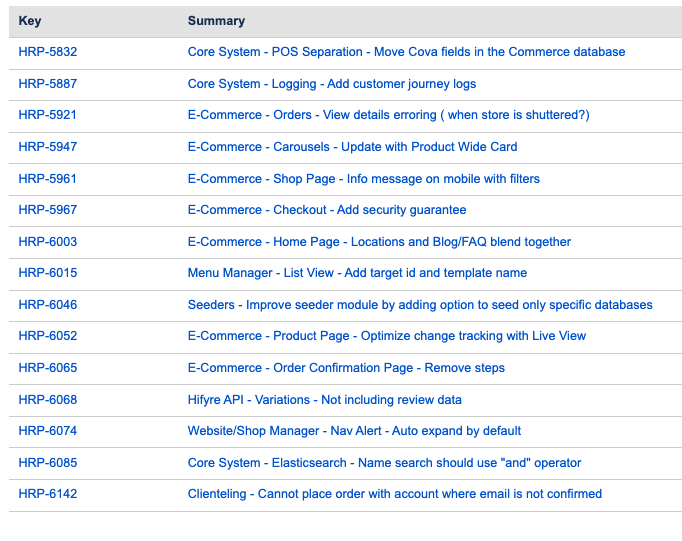682x541 pixels.
Task: Open the POS Separation Cova fields summary
Action: tap(406, 52)
